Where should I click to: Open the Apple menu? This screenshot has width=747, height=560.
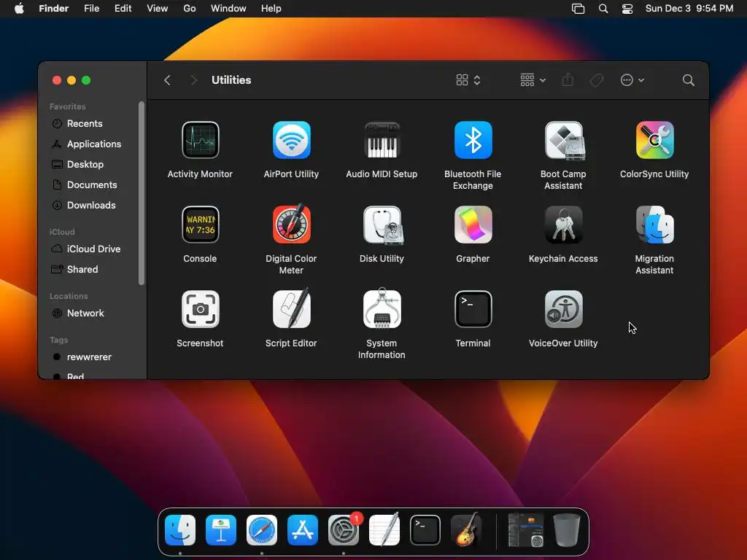pyautogui.click(x=19, y=9)
